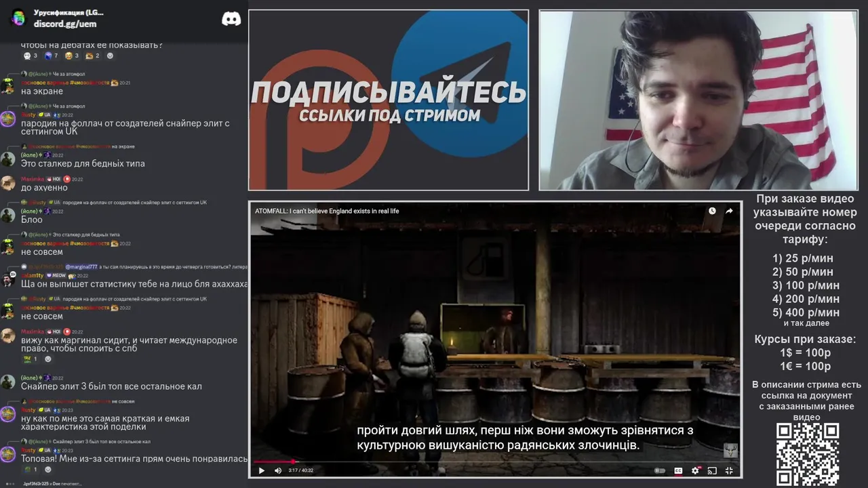The height and width of the screenshot is (488, 868).
Task: Click the reaction with count 1 under 'Топовая!' message
Action: point(31,469)
